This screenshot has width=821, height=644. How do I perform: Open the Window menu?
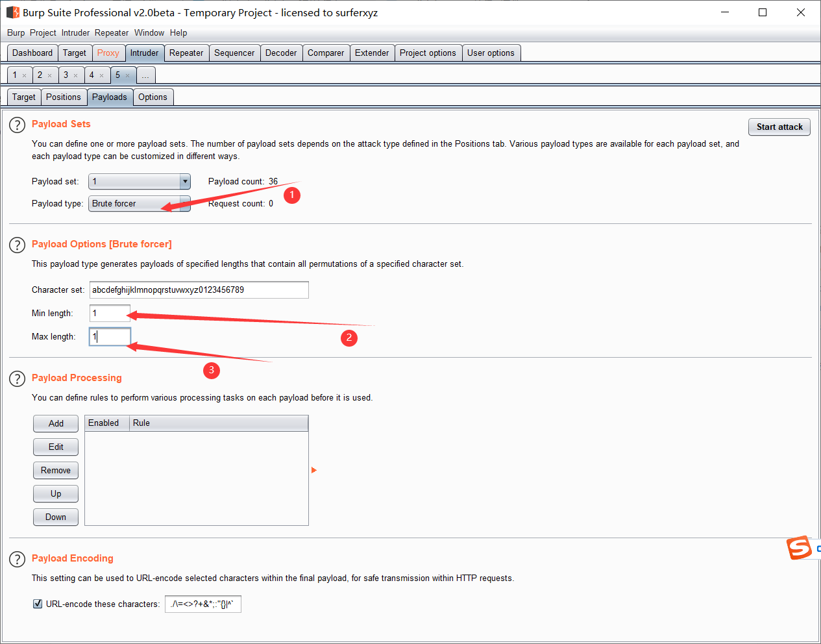coord(149,32)
